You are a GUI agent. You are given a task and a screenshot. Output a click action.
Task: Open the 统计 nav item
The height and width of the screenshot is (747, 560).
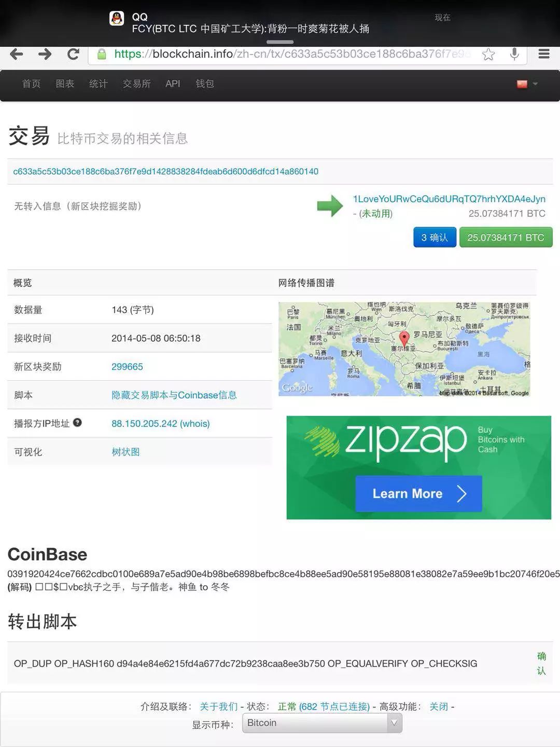click(x=98, y=84)
